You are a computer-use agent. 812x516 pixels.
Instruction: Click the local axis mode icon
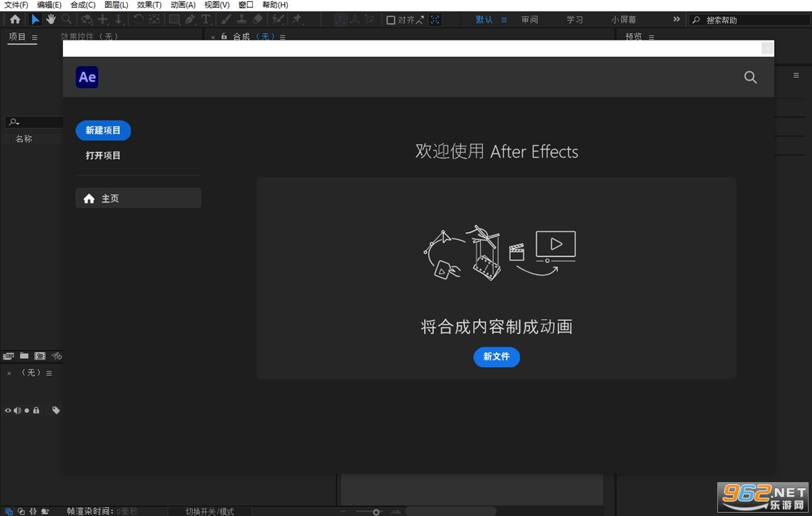[341, 20]
